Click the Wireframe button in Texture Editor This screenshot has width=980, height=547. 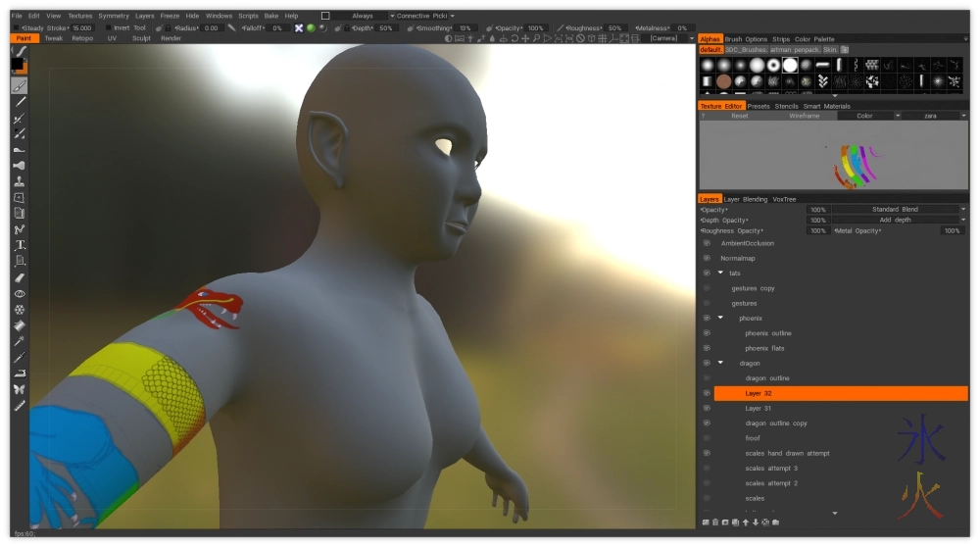[x=804, y=116]
